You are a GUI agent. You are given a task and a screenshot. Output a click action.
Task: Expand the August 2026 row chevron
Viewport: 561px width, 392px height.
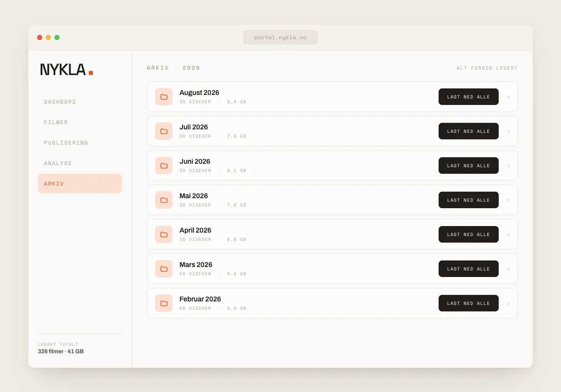[508, 97]
